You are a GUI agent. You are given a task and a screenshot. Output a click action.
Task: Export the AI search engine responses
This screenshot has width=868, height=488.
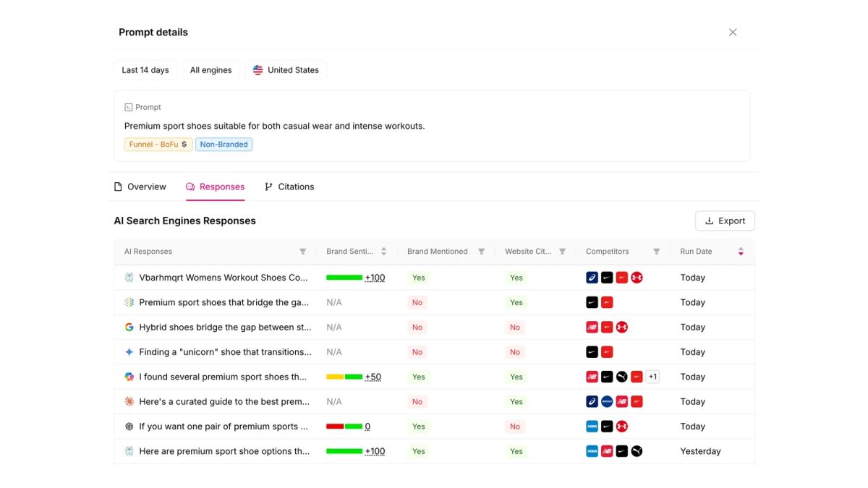(725, 221)
